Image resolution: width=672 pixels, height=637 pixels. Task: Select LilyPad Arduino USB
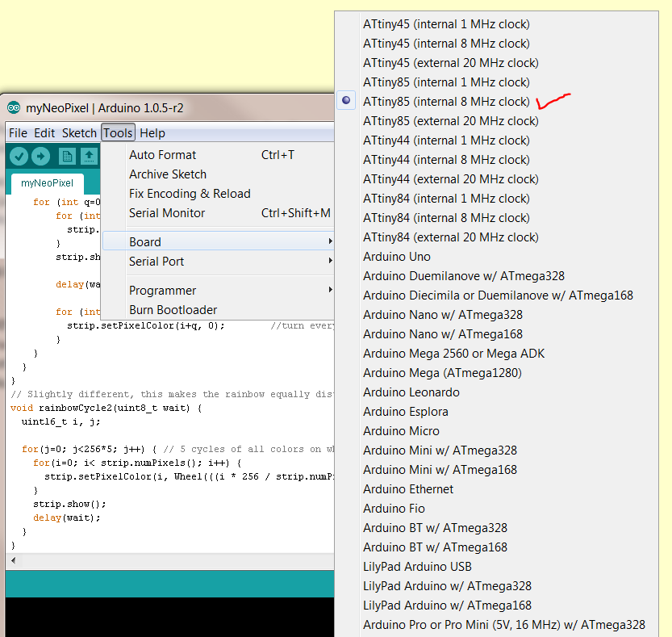[417, 566]
